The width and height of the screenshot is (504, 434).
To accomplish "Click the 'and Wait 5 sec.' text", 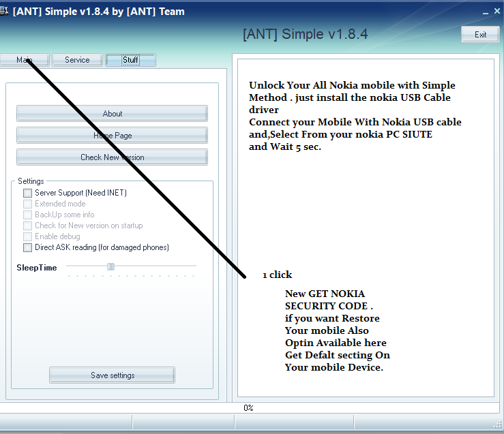I will click(x=285, y=147).
